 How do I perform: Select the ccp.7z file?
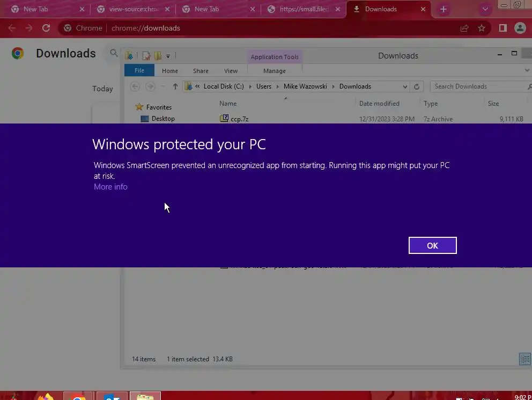(x=239, y=119)
